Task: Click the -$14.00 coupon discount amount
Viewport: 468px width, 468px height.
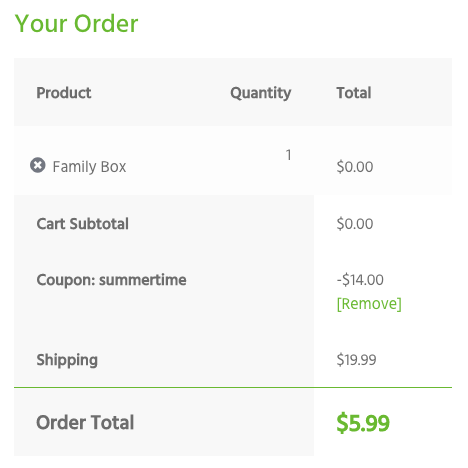Action: tap(360, 280)
